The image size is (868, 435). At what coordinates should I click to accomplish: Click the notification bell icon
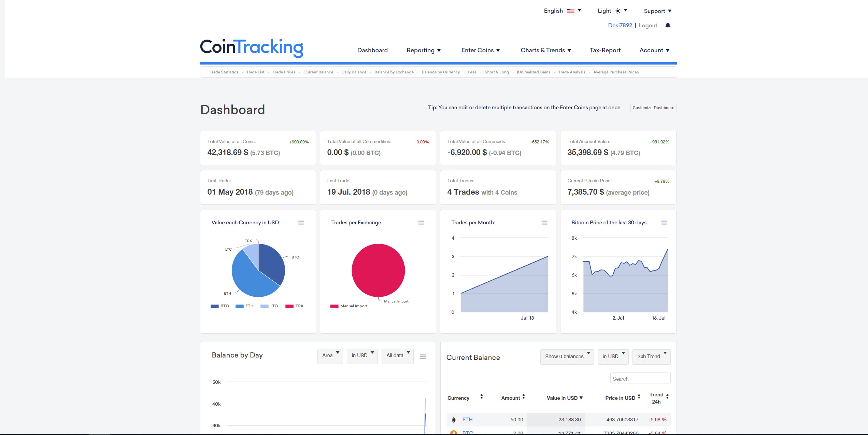coord(668,25)
